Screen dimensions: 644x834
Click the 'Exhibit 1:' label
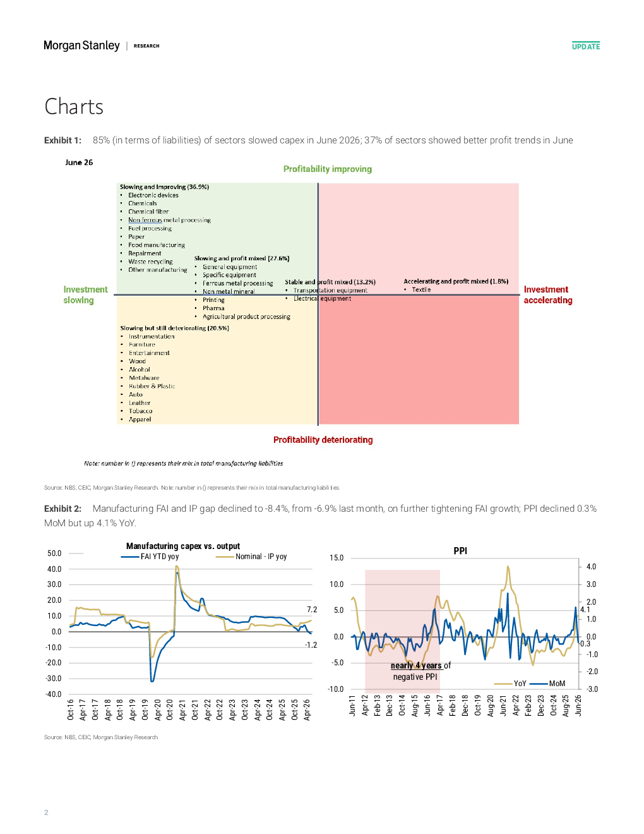coord(63,140)
